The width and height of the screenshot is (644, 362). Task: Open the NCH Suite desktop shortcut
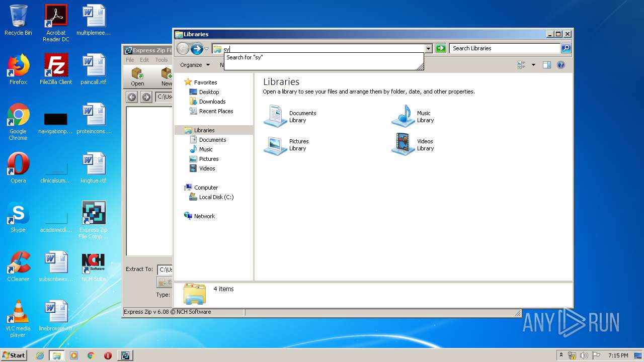pyautogui.click(x=94, y=266)
